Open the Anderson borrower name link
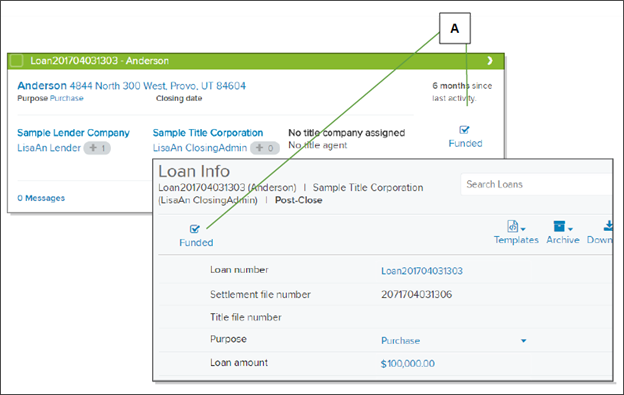This screenshot has width=624, height=395. click(x=42, y=86)
